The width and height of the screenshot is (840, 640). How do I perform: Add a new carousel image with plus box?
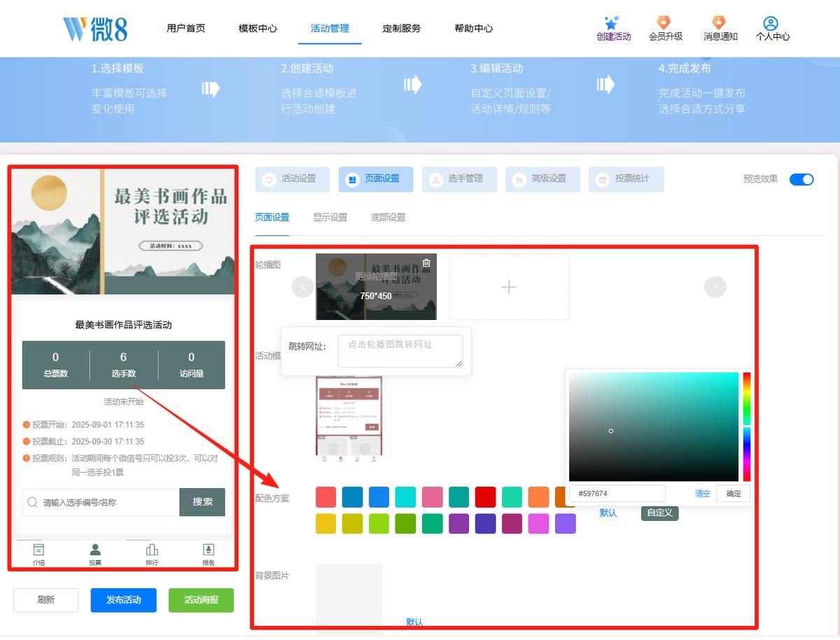click(509, 286)
